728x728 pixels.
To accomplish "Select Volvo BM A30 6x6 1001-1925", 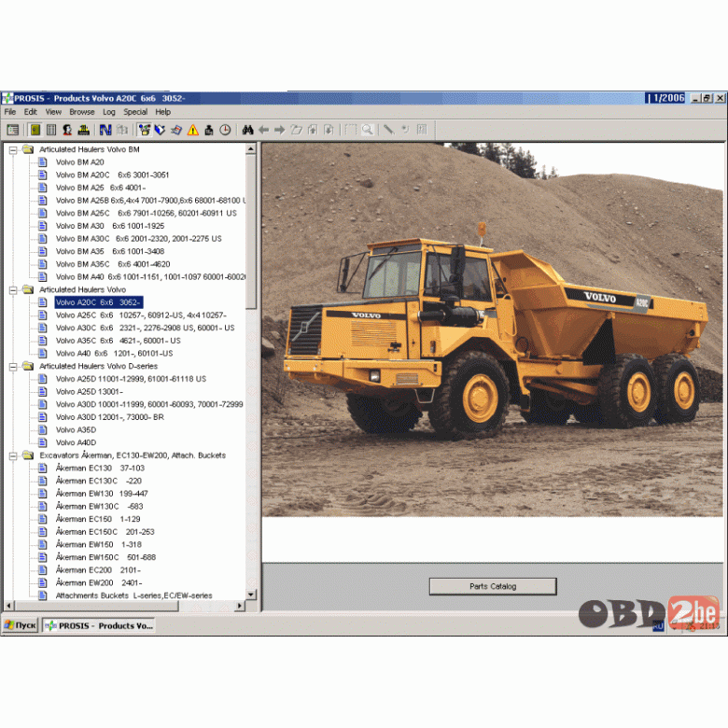I will (110, 226).
